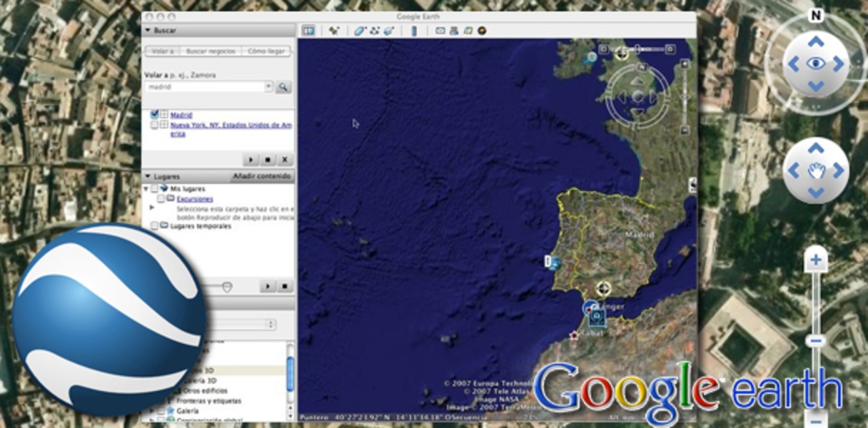Image resolution: width=868 pixels, height=428 pixels.
Task: Open the ruler measurement tool
Action: tap(413, 31)
